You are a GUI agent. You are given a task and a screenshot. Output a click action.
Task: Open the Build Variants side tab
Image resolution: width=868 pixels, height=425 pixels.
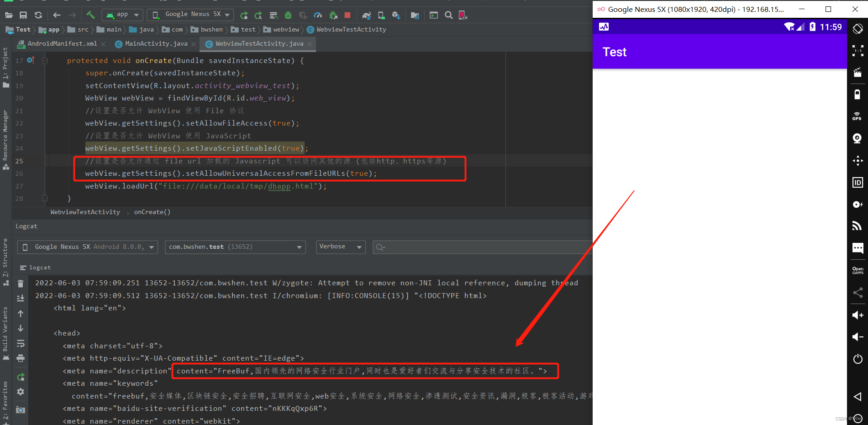coord(5,334)
